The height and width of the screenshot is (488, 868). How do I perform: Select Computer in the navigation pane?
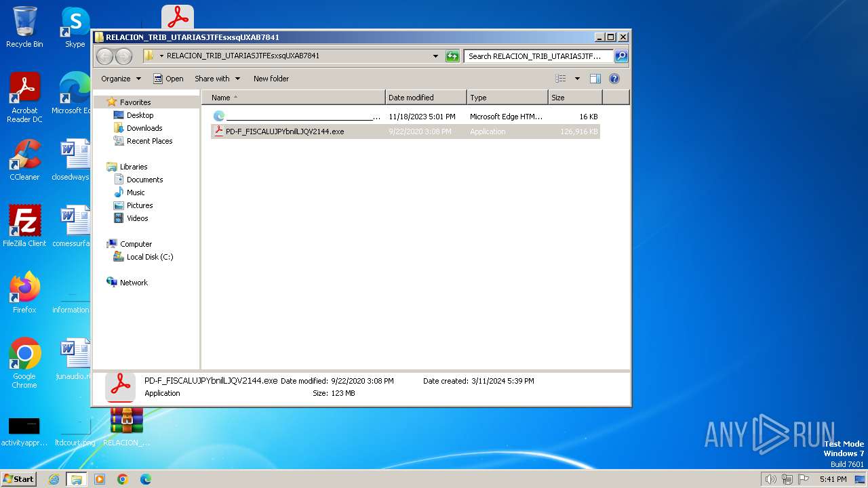tap(136, 244)
